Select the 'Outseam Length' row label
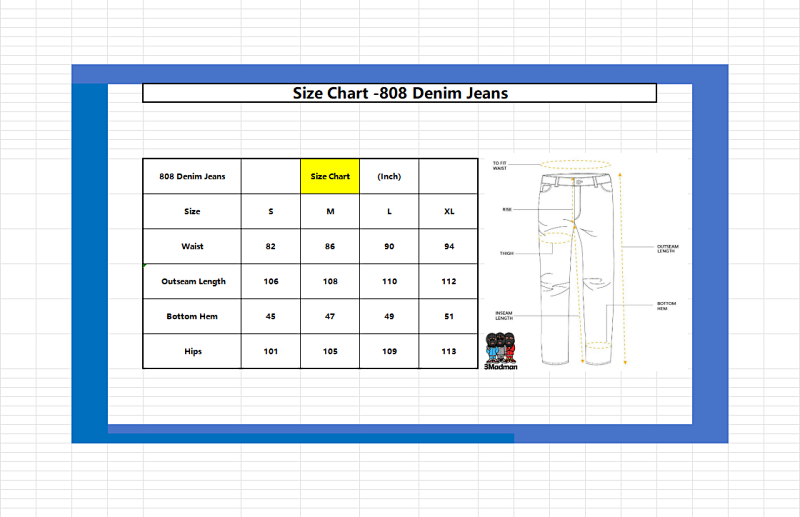800x517 pixels. pyautogui.click(x=192, y=281)
